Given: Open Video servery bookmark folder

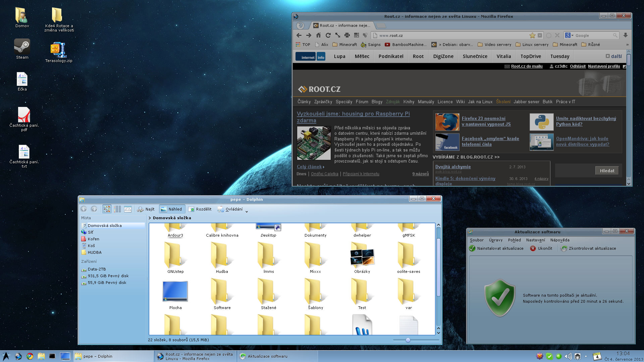Looking at the screenshot, I should [x=494, y=45].
